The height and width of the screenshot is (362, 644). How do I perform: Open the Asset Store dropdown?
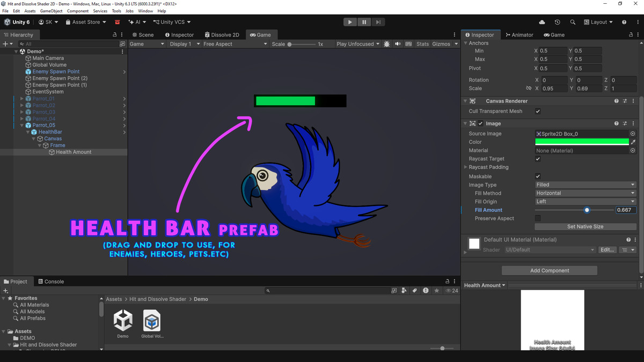[87, 22]
